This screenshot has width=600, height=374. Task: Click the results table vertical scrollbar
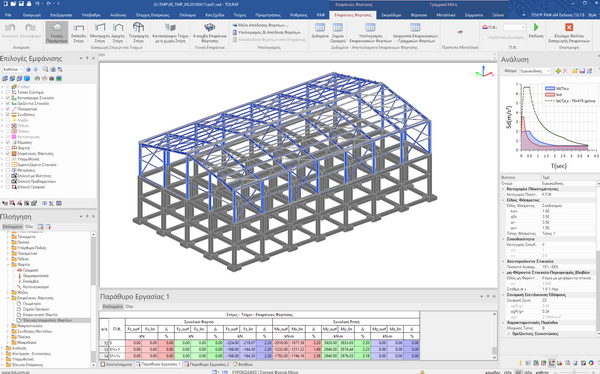click(494, 336)
